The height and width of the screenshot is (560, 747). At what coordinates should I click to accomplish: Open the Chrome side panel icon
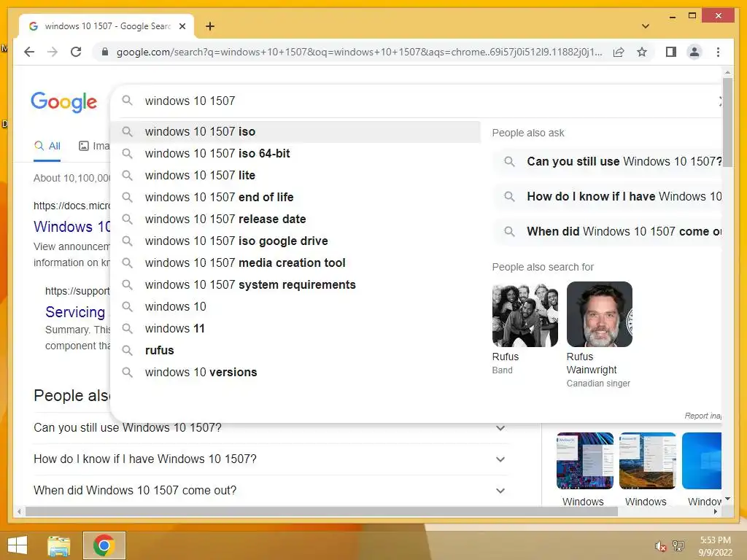pos(671,52)
